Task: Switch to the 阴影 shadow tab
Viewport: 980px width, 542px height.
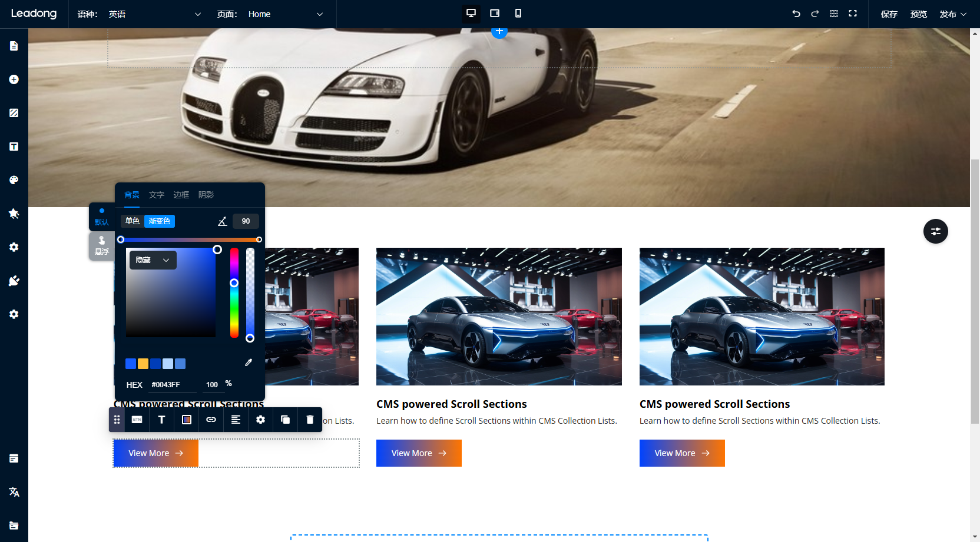Action: click(206, 195)
